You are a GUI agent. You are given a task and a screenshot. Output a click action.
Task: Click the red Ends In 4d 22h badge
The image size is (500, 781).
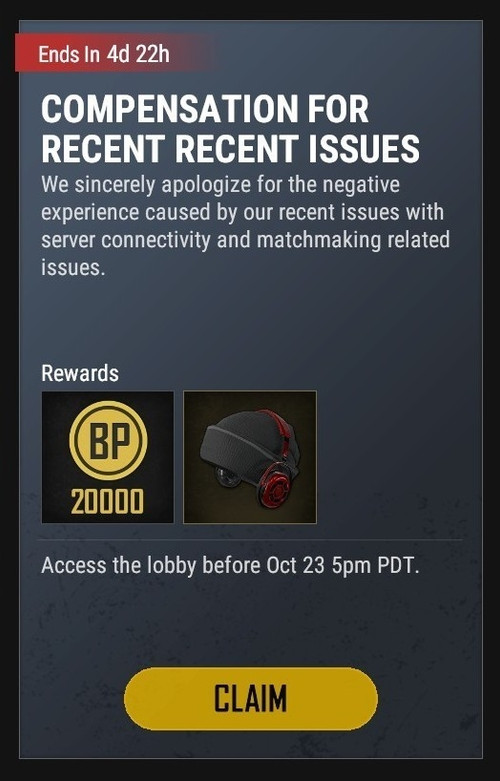pos(115,53)
